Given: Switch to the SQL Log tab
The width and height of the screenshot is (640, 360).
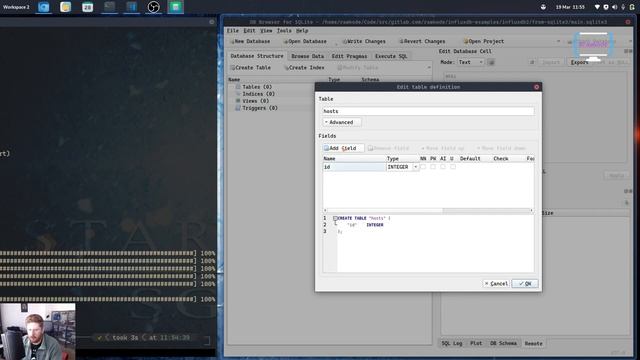Looking at the screenshot, I should click(452, 344).
